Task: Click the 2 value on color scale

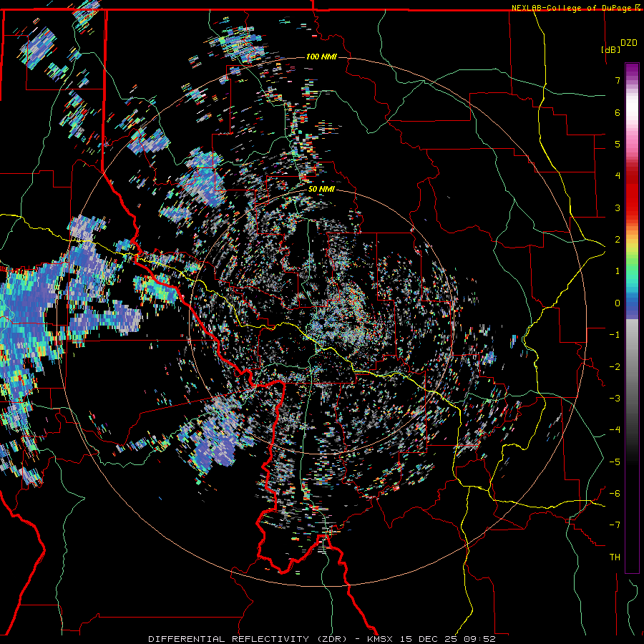Action: tap(618, 240)
